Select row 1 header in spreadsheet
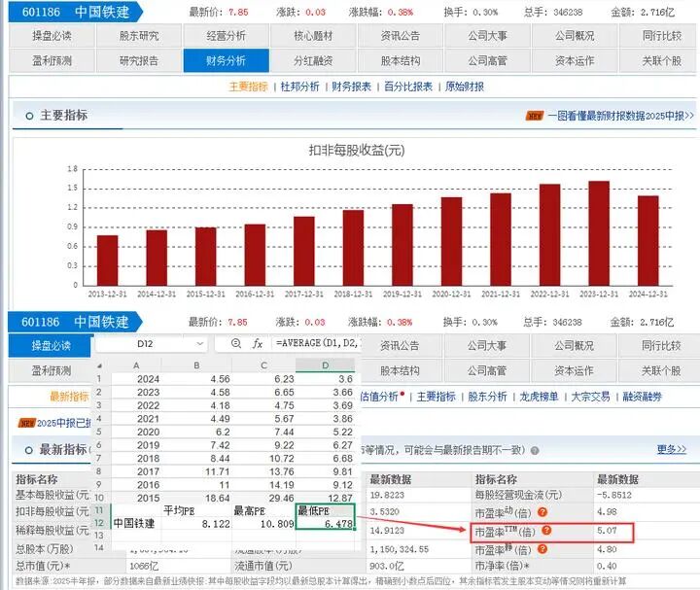The width and height of the screenshot is (700, 590). click(x=99, y=379)
